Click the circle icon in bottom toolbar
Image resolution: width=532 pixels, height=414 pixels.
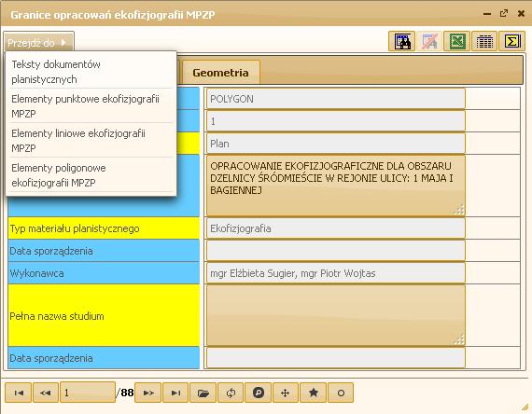(341, 393)
